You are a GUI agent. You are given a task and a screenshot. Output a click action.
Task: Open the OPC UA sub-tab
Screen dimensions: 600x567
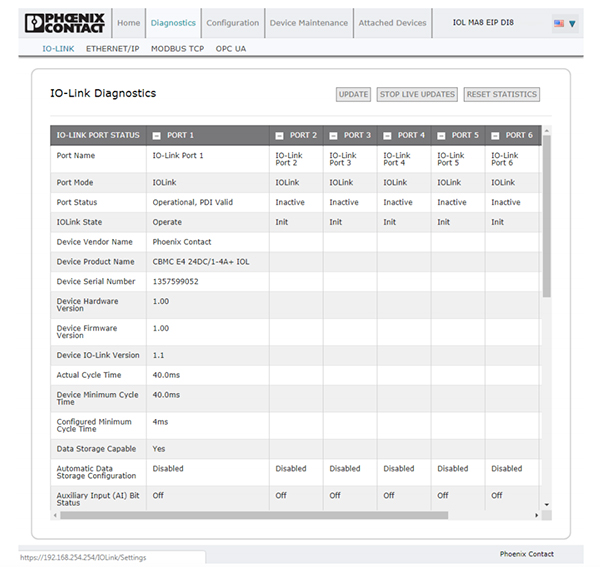tap(231, 48)
